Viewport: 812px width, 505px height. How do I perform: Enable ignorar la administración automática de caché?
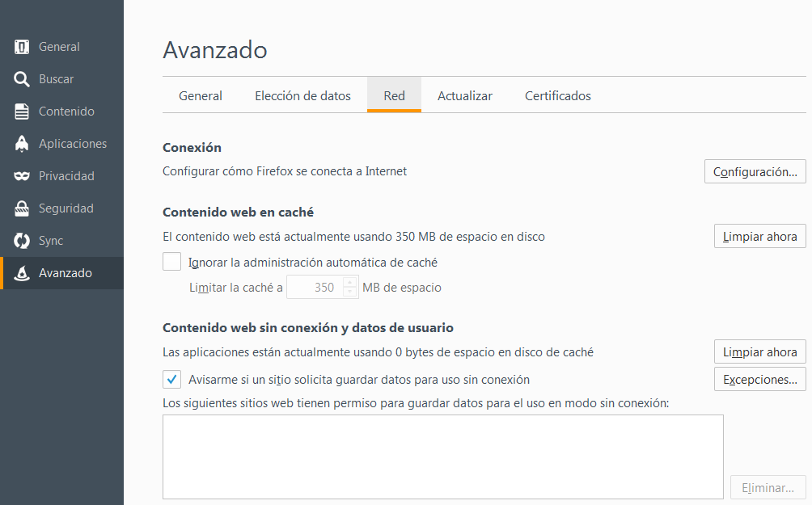coord(171,261)
